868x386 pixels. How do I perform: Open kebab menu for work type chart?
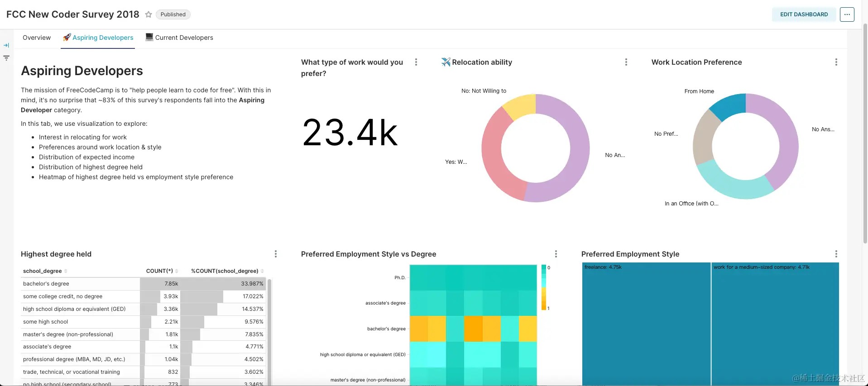tap(416, 62)
